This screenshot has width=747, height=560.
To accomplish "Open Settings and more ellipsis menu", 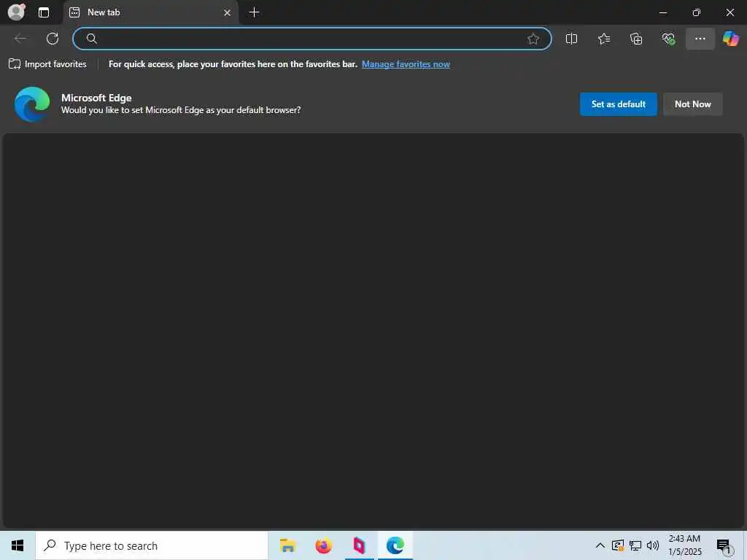I will click(700, 39).
